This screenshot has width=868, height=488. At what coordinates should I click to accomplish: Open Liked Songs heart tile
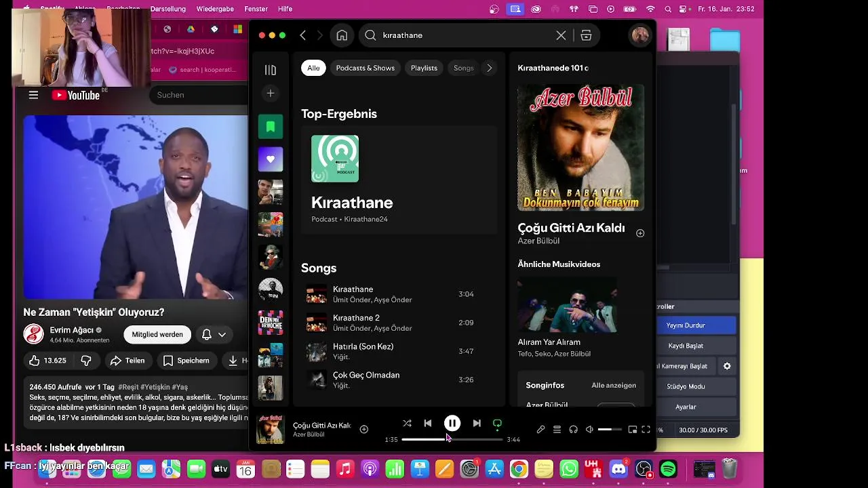coord(271,159)
